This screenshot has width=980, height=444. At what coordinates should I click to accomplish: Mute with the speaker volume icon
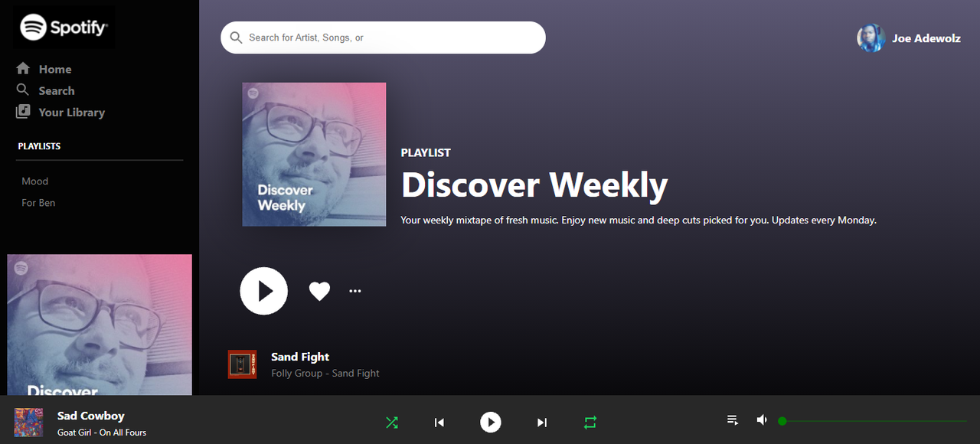point(762,420)
